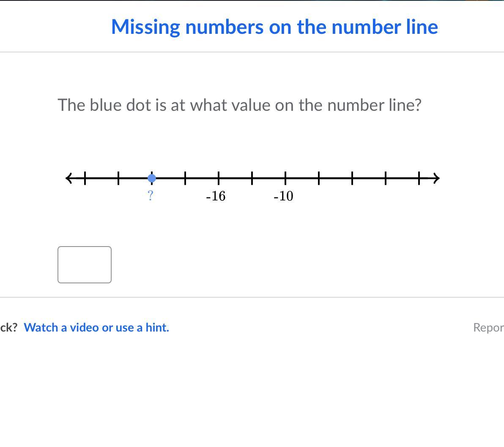Click the -10 label under the number line

pos(283,196)
